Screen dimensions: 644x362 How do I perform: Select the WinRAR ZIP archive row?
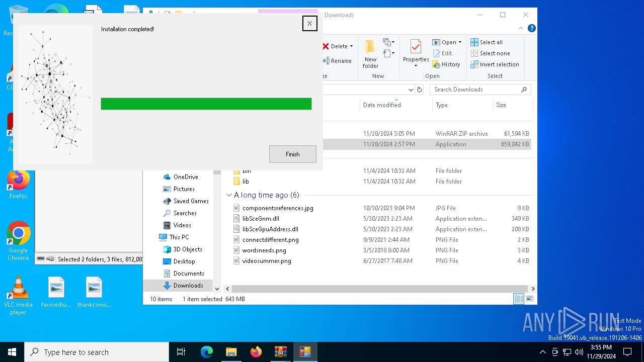428,134
